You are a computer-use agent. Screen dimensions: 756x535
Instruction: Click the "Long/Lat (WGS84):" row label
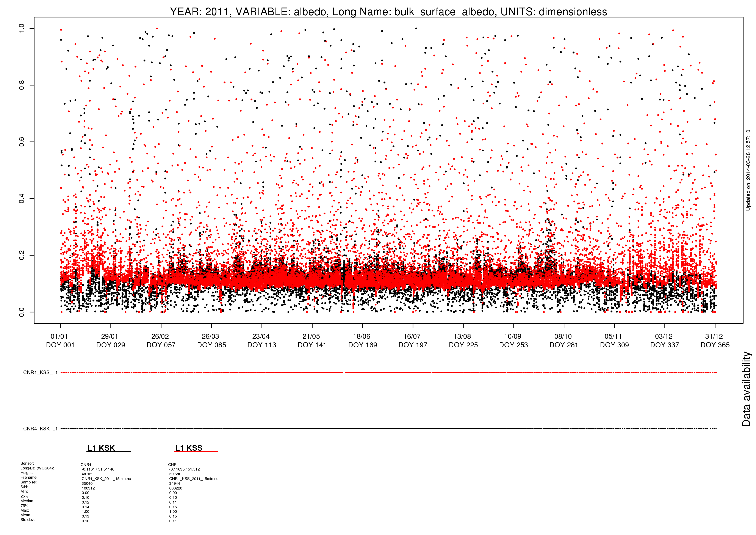click(x=37, y=468)
